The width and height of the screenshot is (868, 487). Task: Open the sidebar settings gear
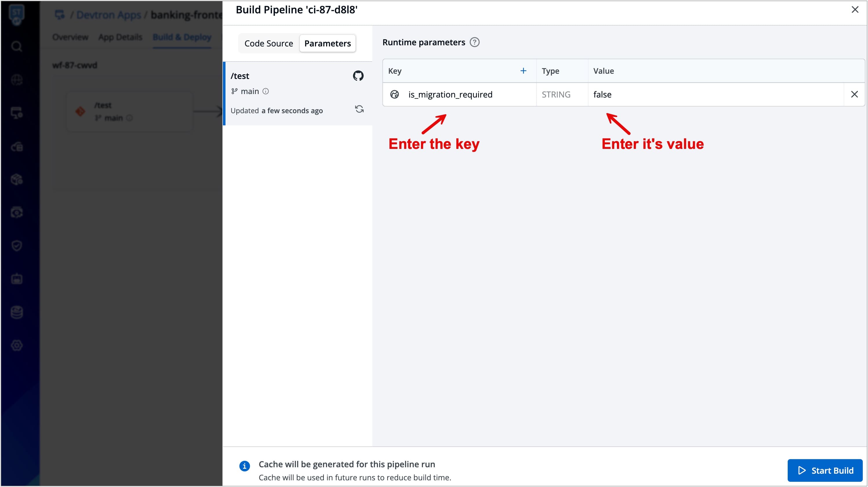[x=17, y=345]
